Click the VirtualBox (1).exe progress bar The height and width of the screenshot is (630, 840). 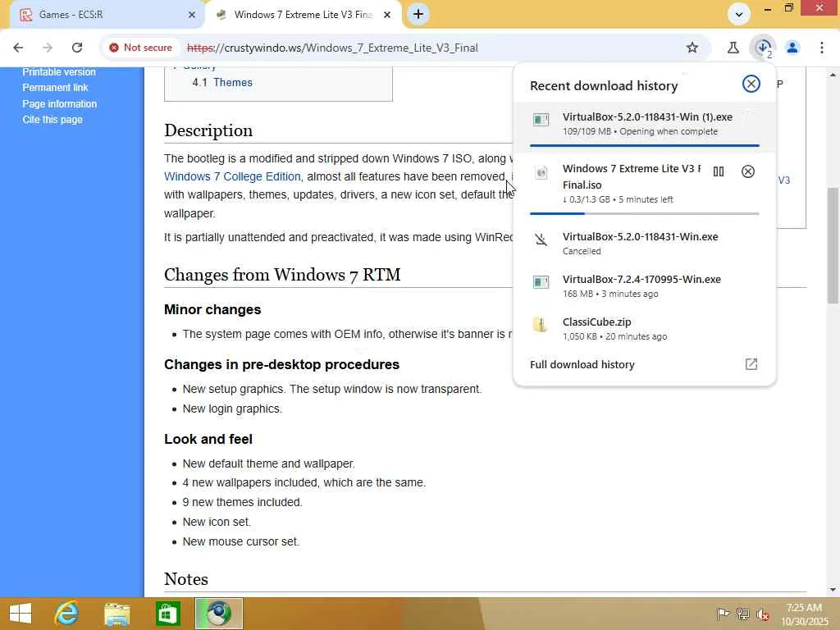pos(645,145)
